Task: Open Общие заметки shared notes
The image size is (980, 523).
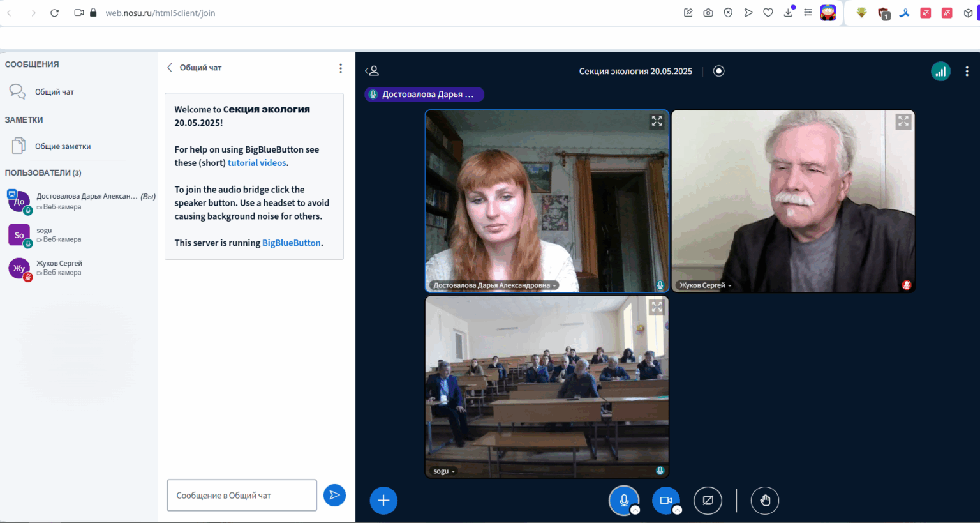Action: [x=63, y=146]
